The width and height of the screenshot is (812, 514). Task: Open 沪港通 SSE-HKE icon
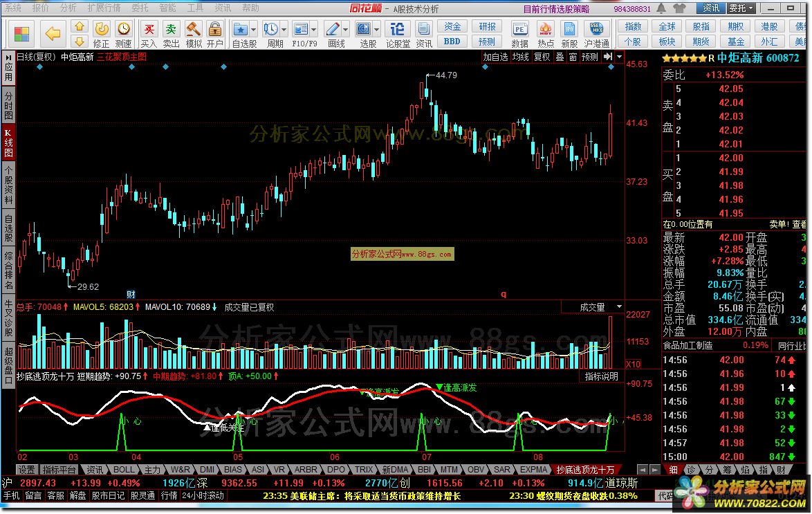point(597,34)
